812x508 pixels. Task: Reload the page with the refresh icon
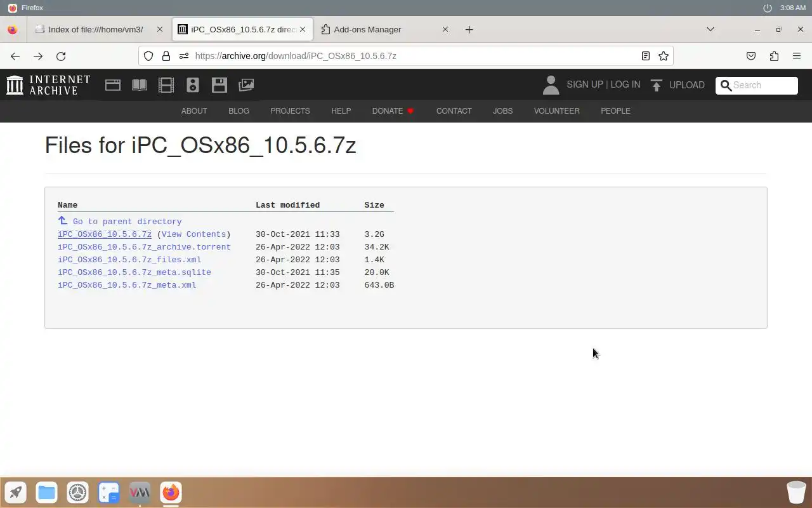61,56
